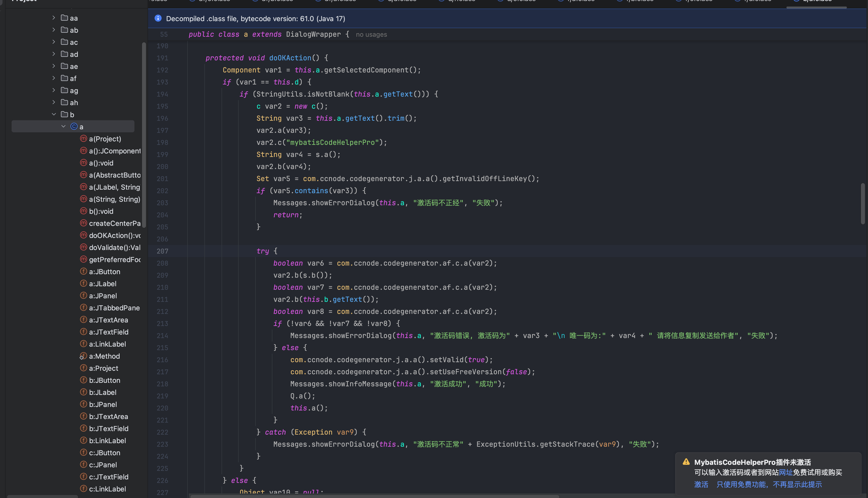
Task: Click the class icon for a
Action: [x=74, y=127]
